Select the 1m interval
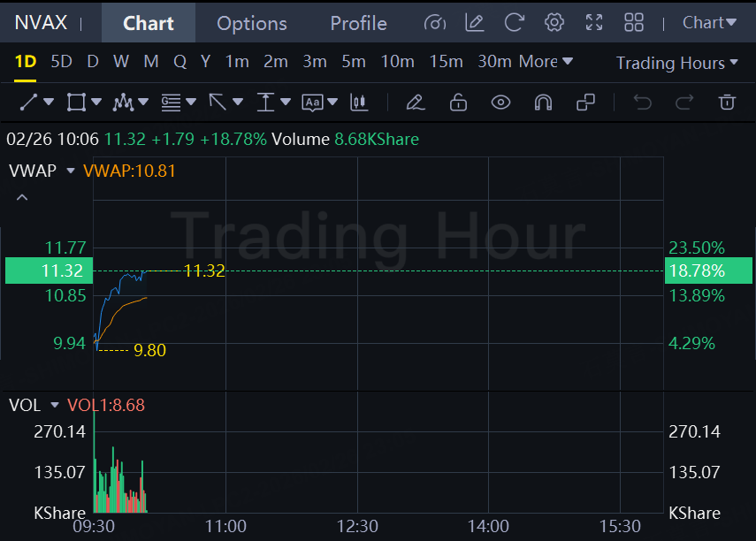The height and width of the screenshot is (541, 756). 237,62
